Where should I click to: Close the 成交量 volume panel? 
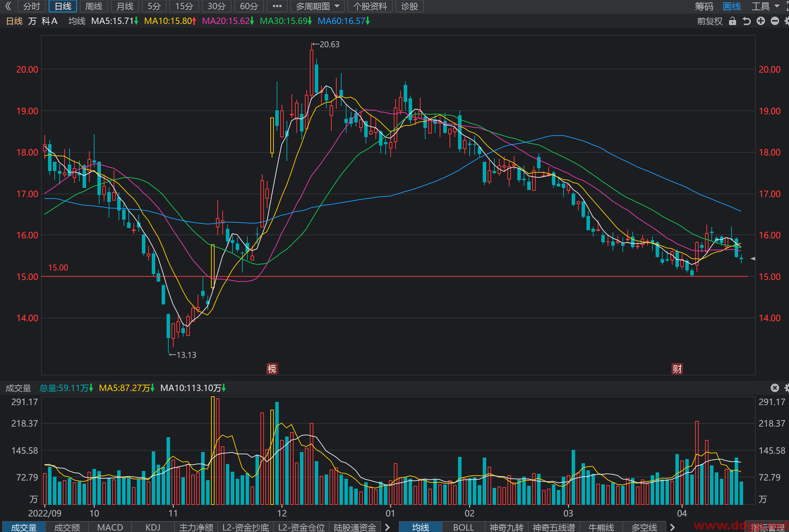pyautogui.click(x=775, y=388)
